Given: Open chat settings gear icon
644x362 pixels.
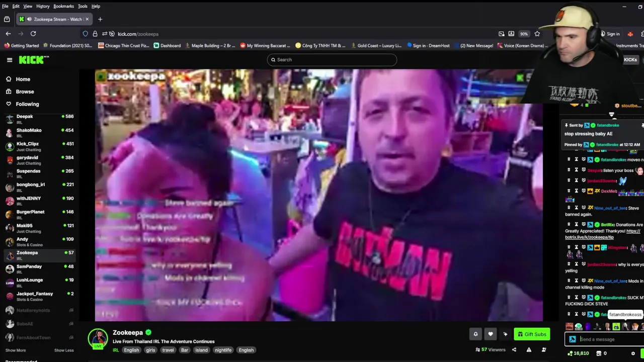Looking at the screenshot, I should tap(633, 353).
